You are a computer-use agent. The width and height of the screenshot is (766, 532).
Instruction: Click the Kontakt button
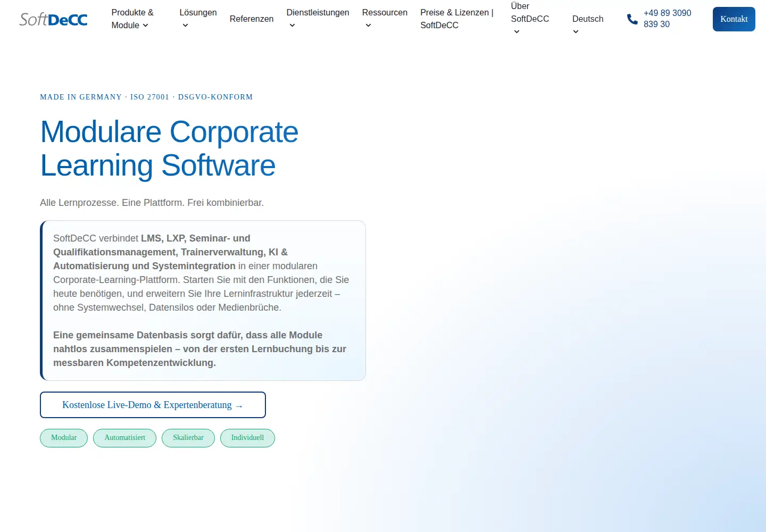[734, 19]
